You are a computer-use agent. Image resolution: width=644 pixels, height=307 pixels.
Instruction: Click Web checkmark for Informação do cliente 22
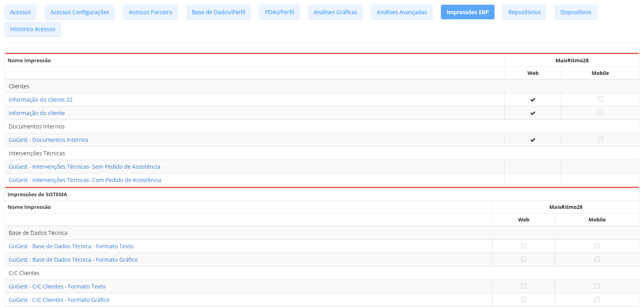pyautogui.click(x=533, y=100)
